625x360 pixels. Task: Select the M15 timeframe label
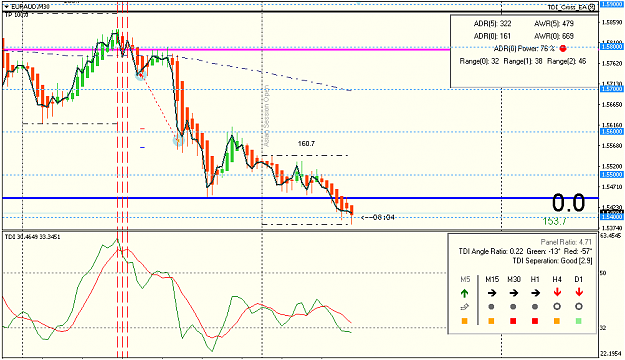pyautogui.click(x=492, y=279)
